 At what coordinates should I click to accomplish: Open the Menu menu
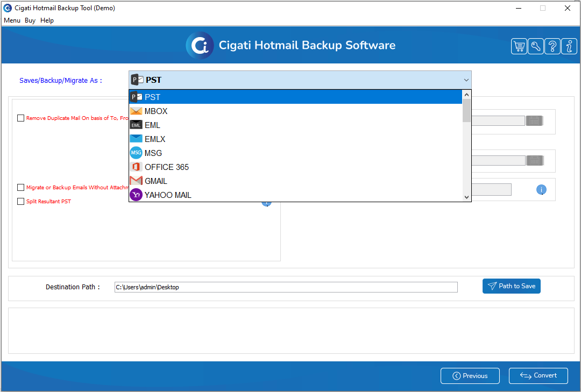12,20
